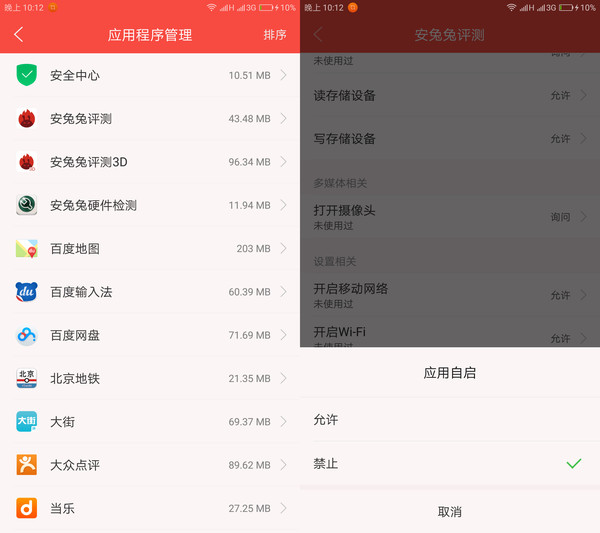Image resolution: width=600 pixels, height=533 pixels.
Task: Open the 百度网盘 cloud icon
Action: [x=27, y=335]
